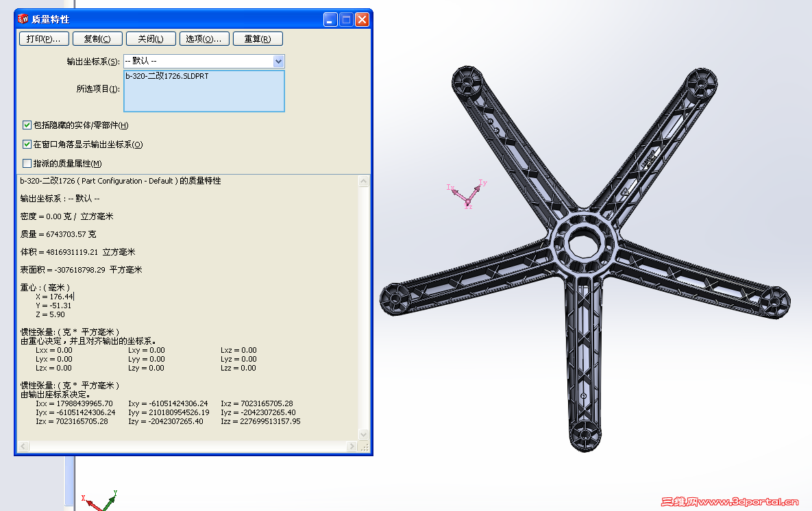The height and width of the screenshot is (511, 812).
Task: Click the horizontal scrollbar left arrow
Action: pyautogui.click(x=23, y=447)
